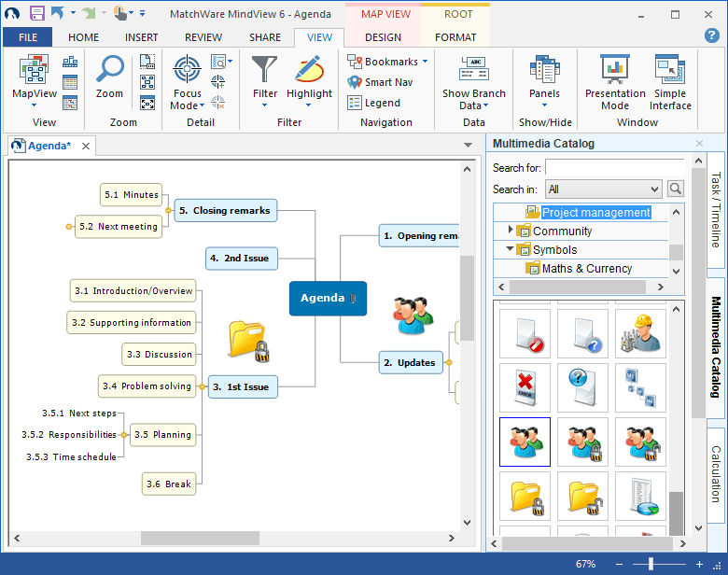
Task: Click the locked folder image on map
Action: click(249, 342)
